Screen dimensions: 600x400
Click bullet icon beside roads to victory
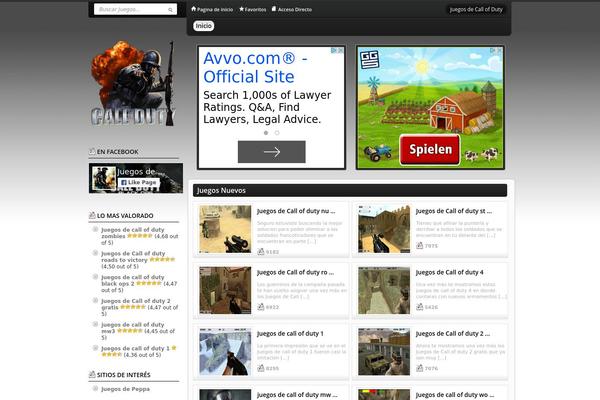point(95,253)
